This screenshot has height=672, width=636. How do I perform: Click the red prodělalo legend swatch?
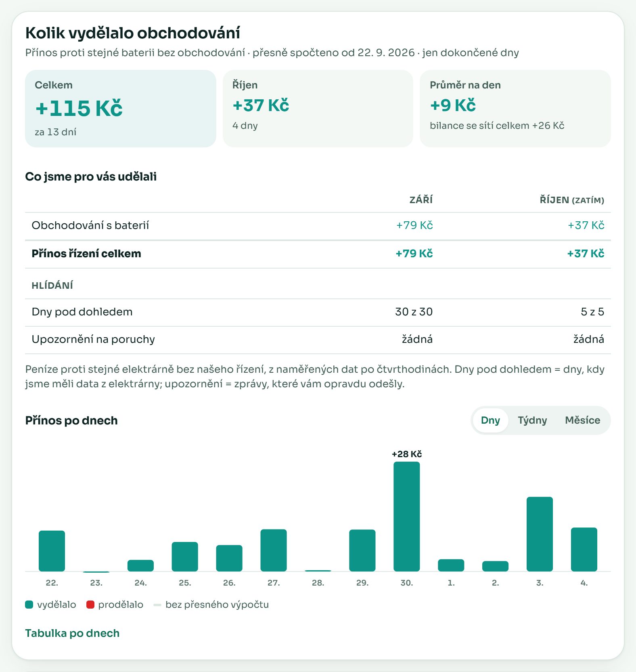tap(90, 605)
